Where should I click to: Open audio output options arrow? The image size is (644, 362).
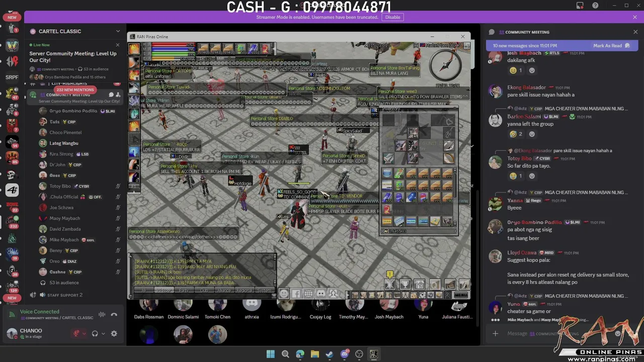click(103, 333)
